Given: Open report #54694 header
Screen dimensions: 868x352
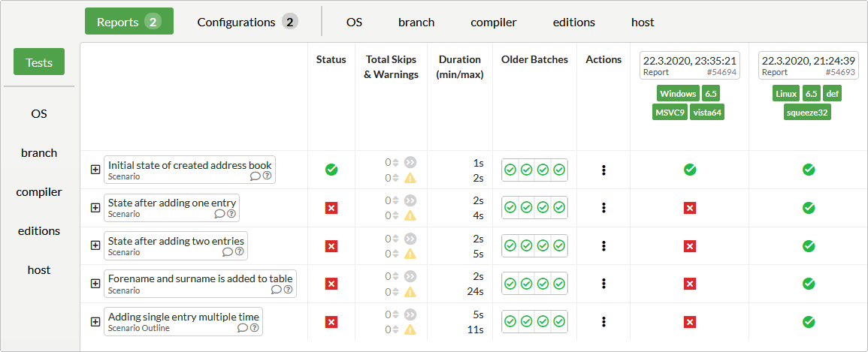Looking at the screenshot, I should [x=689, y=65].
